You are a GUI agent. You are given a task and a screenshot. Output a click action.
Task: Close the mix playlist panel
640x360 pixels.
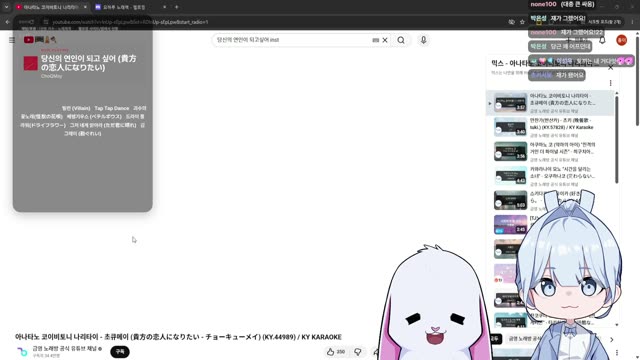click(610, 67)
